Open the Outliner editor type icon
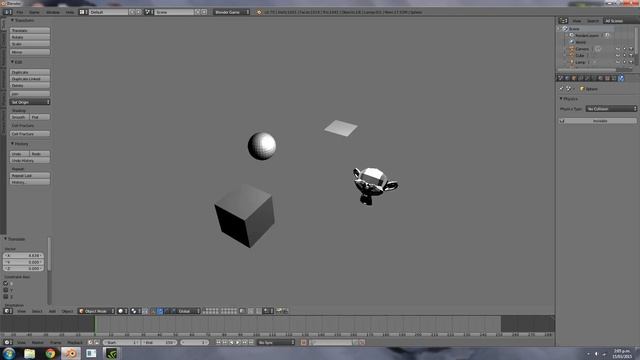Image resolution: width=640 pixels, height=360 pixels. click(564, 21)
